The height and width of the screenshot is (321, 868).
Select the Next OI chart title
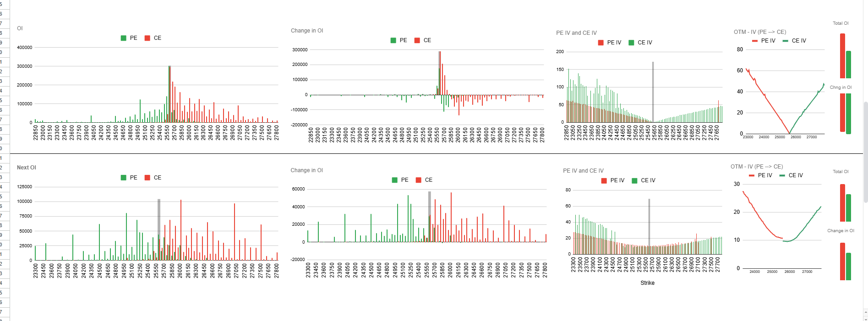coord(27,168)
